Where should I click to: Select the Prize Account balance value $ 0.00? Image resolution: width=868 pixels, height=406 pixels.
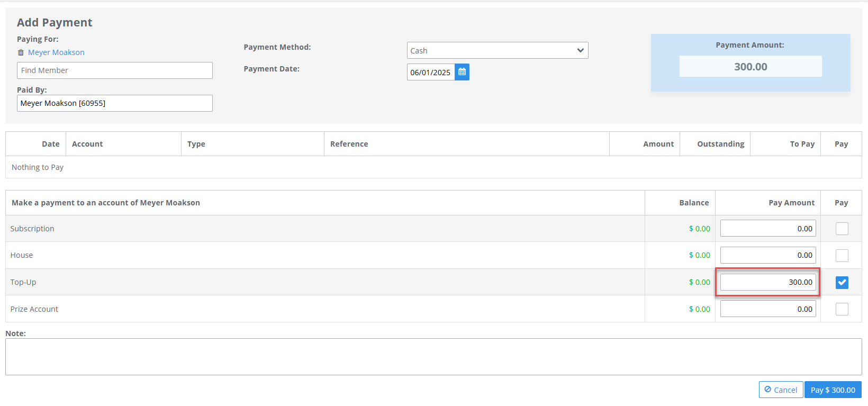point(700,309)
